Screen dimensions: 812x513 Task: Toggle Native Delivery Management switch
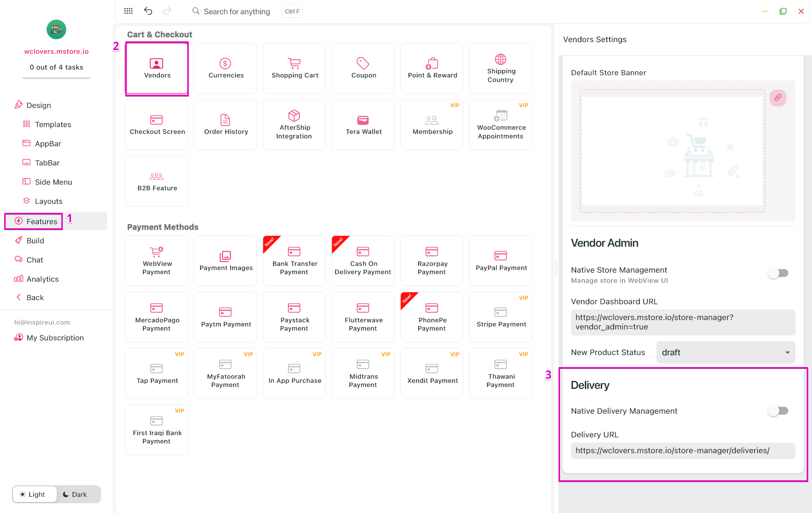coord(778,411)
